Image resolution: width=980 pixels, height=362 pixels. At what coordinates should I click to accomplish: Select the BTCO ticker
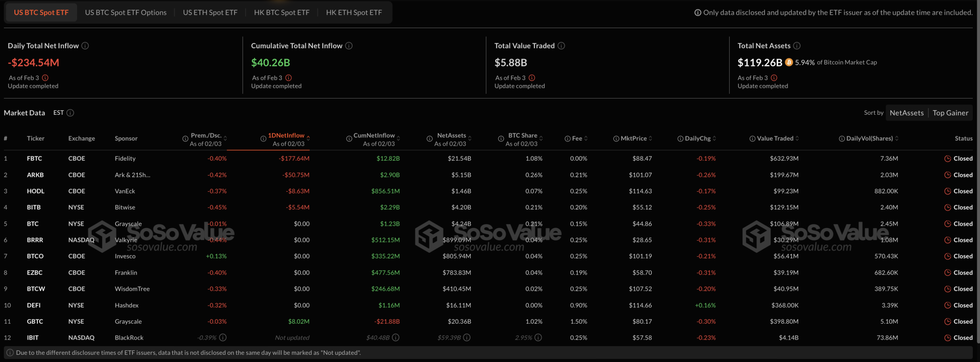[35, 256]
